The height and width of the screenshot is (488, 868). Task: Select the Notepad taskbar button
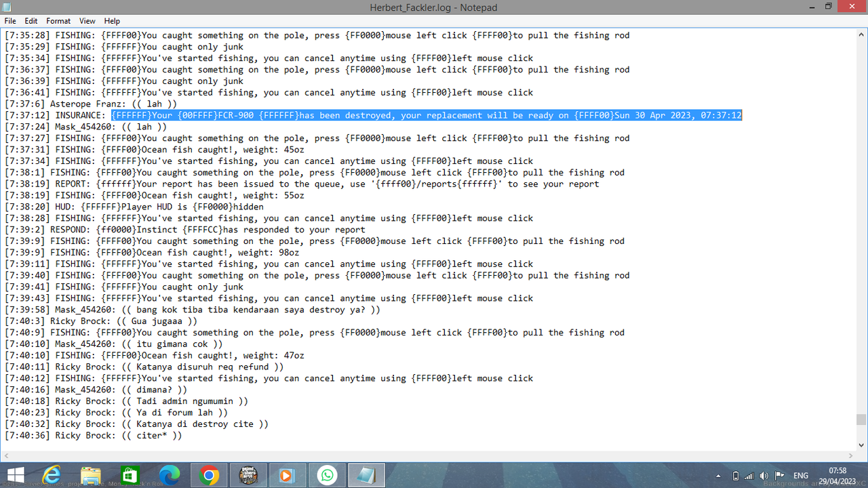(x=366, y=475)
